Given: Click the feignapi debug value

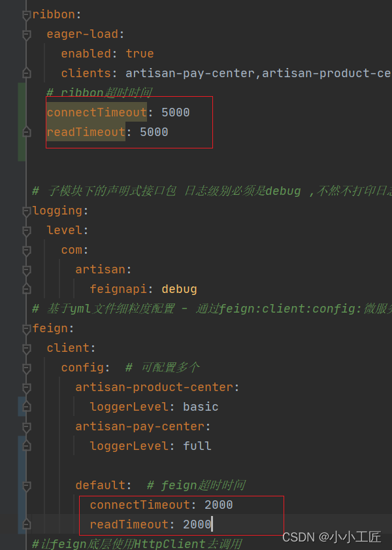Looking at the screenshot, I should [x=179, y=289].
